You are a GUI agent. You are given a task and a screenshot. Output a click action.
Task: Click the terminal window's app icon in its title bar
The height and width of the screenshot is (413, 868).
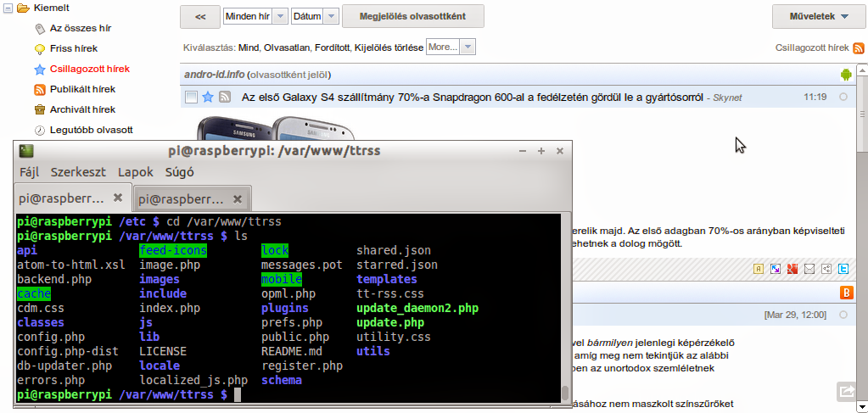click(26, 151)
